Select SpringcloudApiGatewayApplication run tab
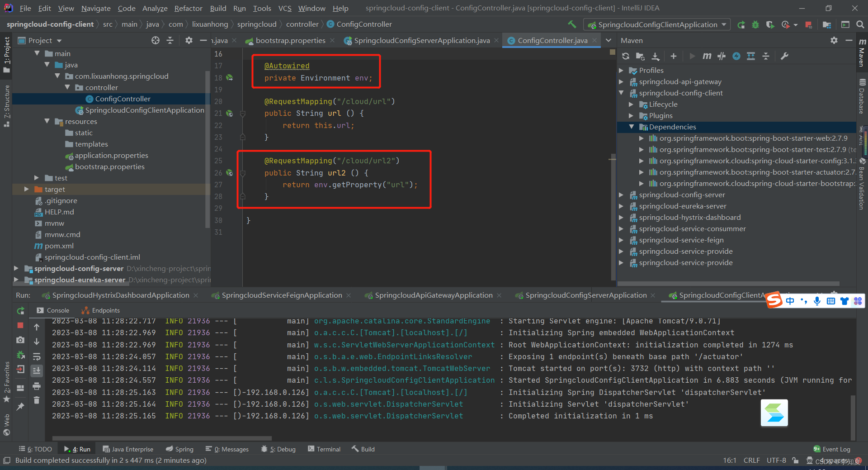The width and height of the screenshot is (868, 470). [433, 295]
